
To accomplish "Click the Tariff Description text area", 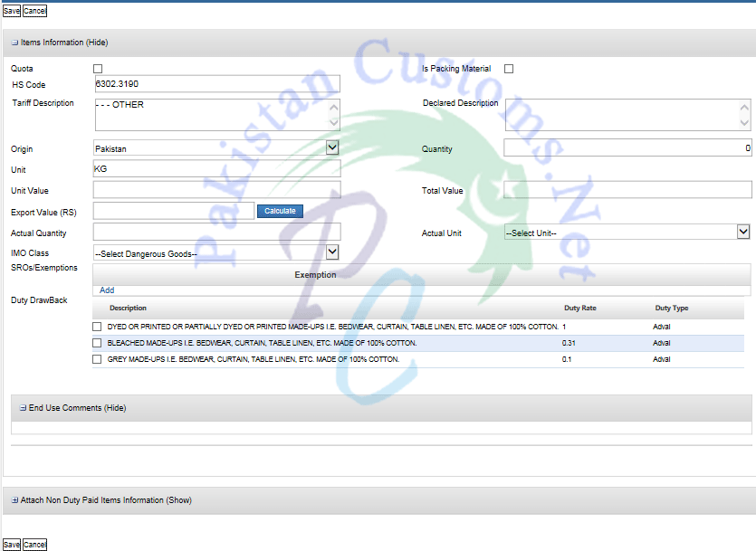I will pyautogui.click(x=217, y=115).
